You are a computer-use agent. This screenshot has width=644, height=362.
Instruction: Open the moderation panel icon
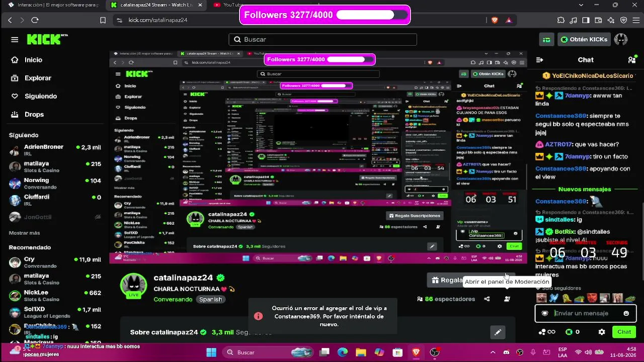507,299
